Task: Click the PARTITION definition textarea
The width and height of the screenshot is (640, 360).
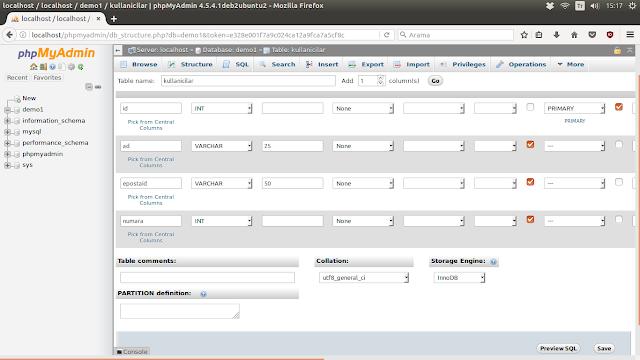Action: [x=180, y=311]
